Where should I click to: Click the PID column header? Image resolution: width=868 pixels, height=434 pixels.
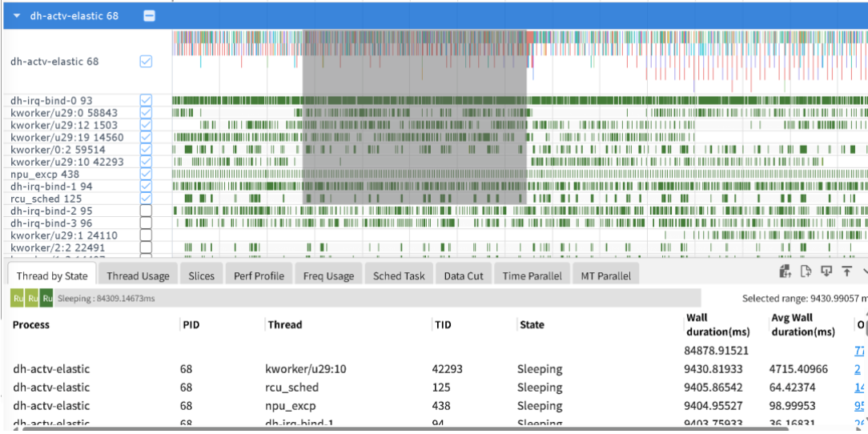[191, 324]
